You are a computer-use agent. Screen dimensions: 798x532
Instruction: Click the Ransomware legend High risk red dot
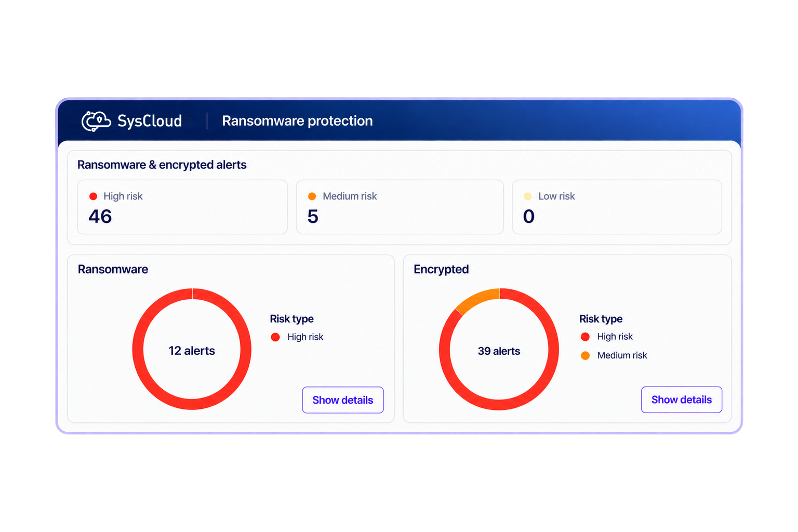pyautogui.click(x=275, y=337)
